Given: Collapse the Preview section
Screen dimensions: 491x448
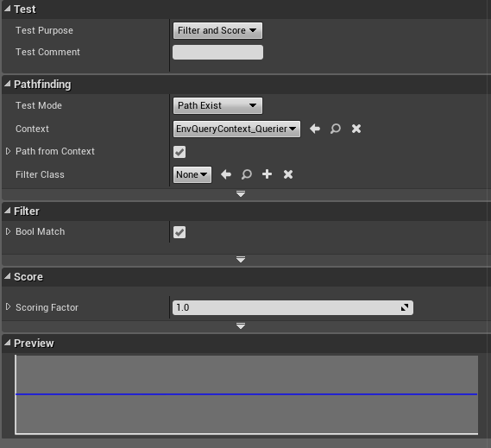Looking at the screenshot, I should pyautogui.click(x=8, y=343).
